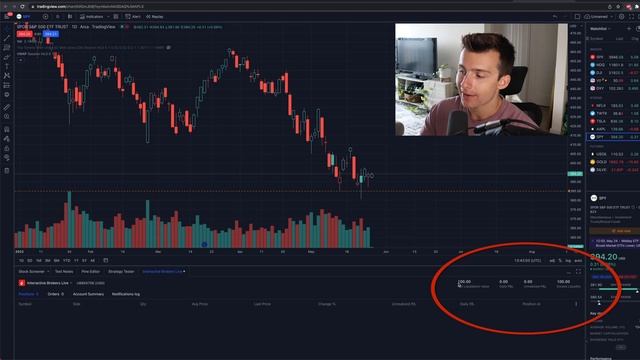Select TWTR in the watchlist
Screen dimensions: 640x360
pyautogui.click(x=614, y=113)
